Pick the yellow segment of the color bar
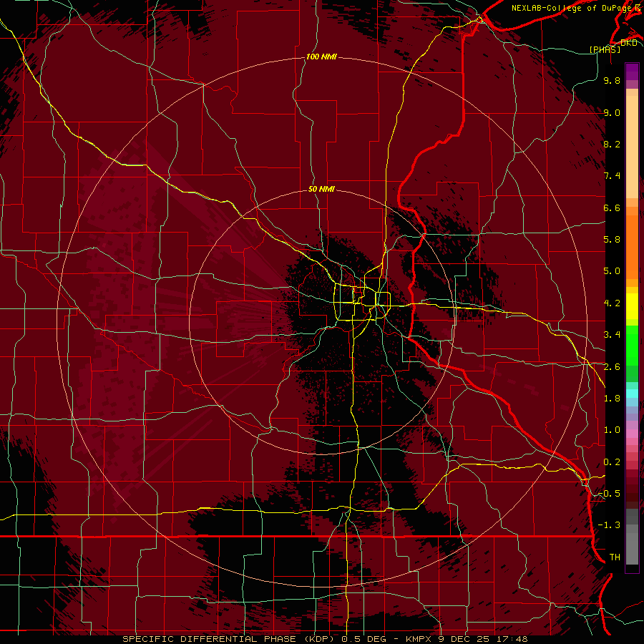Screen dimensions: 644x644 pos(632,306)
